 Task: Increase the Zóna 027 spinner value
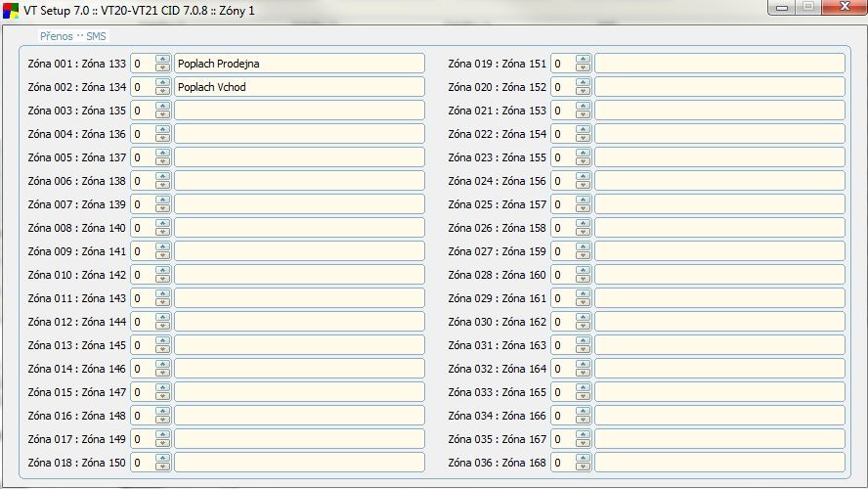(x=584, y=247)
